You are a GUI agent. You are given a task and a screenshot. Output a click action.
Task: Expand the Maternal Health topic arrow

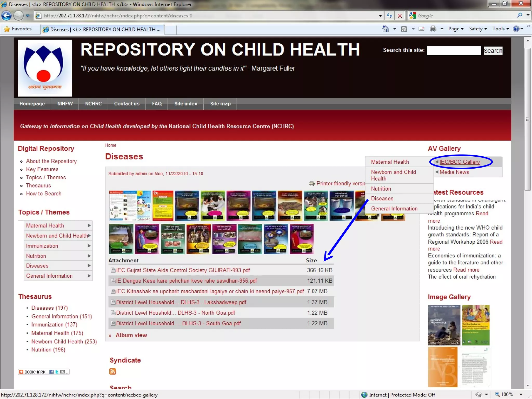89,225
